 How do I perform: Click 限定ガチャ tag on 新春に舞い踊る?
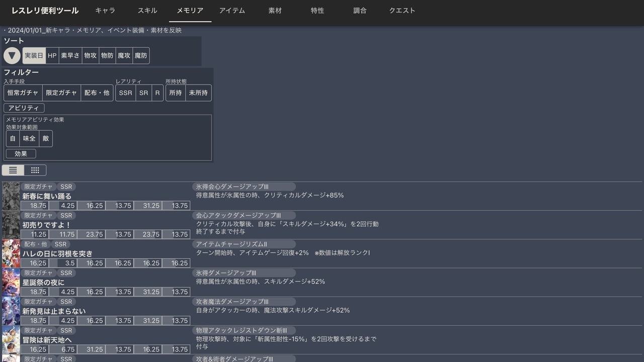(x=39, y=187)
